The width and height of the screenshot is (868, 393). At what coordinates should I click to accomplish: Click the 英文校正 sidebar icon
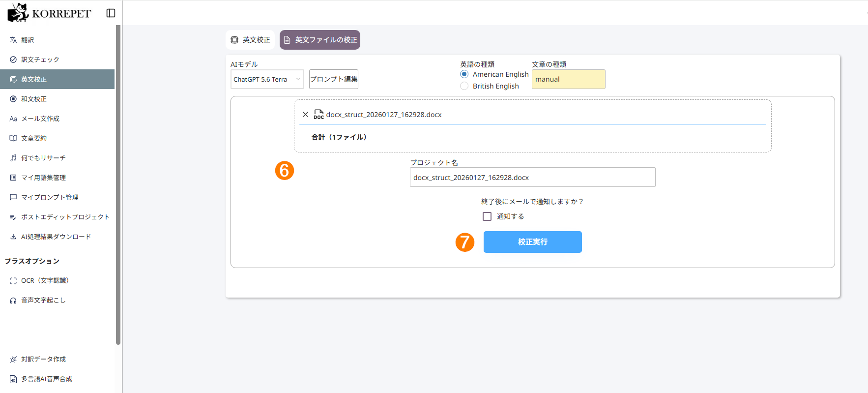(x=13, y=79)
